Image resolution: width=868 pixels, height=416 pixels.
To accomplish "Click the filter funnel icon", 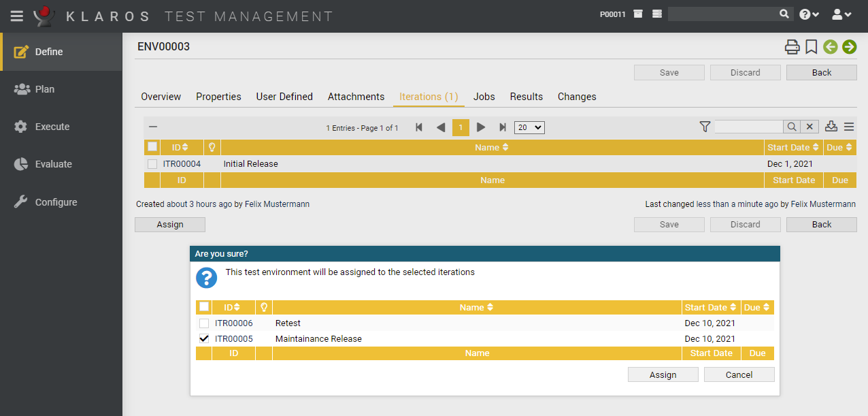I will point(705,127).
